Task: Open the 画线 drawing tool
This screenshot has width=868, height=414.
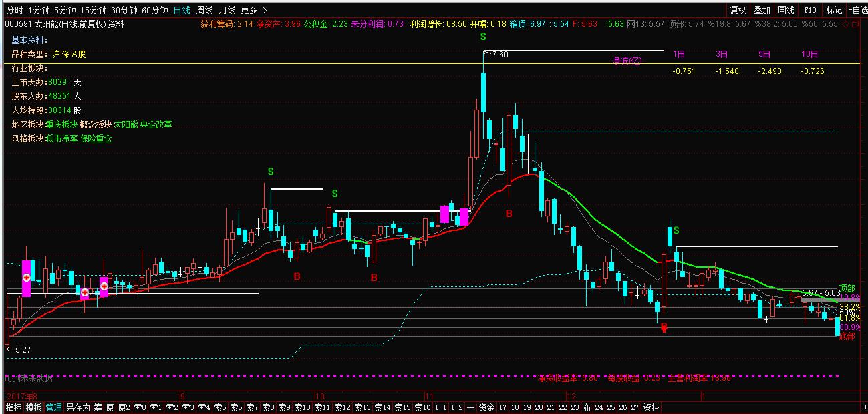Action: coord(786,10)
